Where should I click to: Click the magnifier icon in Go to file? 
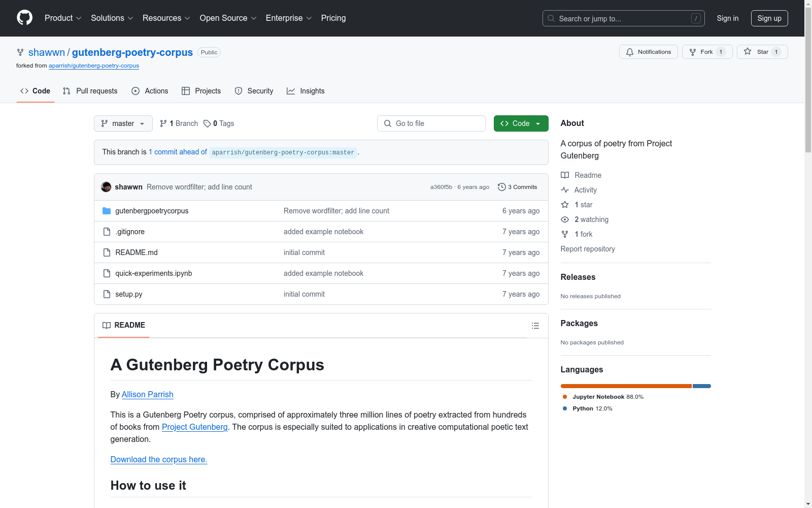click(388, 123)
